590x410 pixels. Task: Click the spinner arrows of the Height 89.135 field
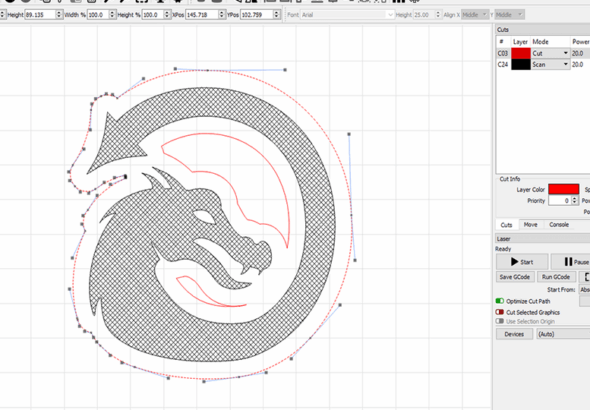(59, 15)
